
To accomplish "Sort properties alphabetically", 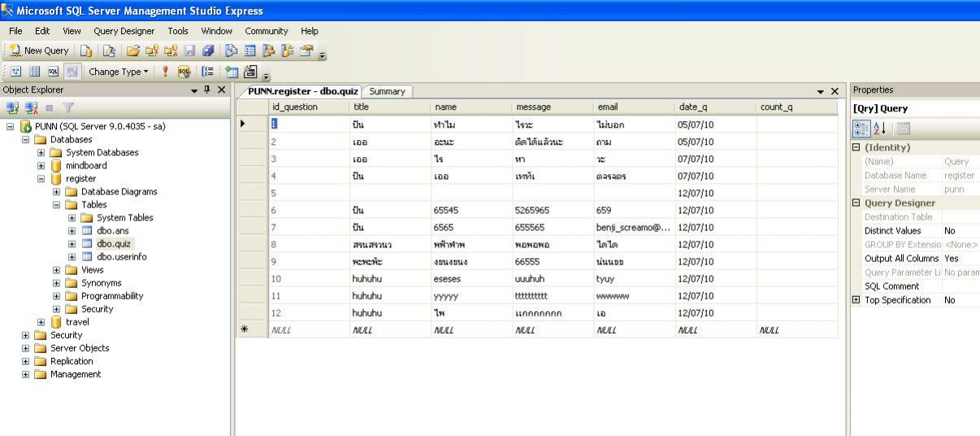I will pyautogui.click(x=878, y=129).
